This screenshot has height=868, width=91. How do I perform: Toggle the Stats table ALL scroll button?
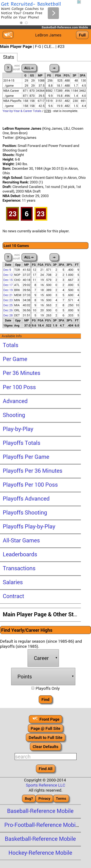(29, 68)
